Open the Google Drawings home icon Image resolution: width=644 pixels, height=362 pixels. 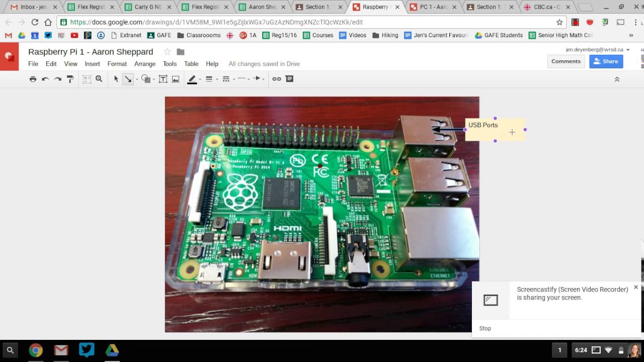[x=9, y=56]
